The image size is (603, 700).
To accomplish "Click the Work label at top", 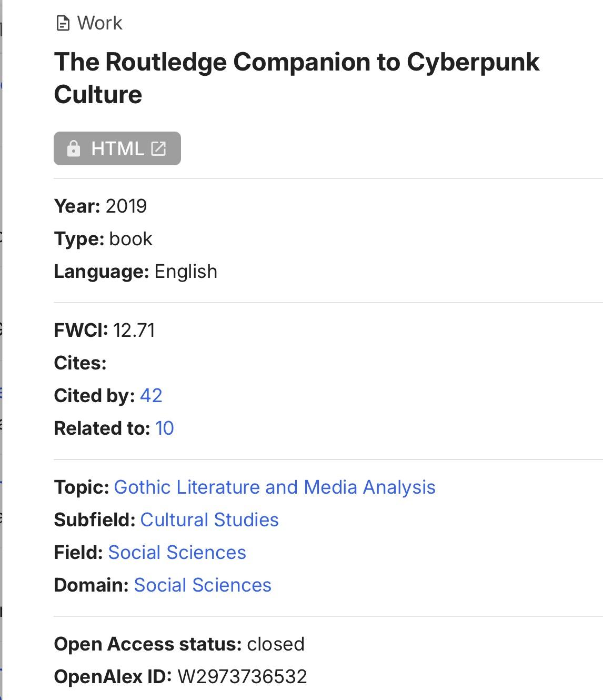I will (x=99, y=23).
